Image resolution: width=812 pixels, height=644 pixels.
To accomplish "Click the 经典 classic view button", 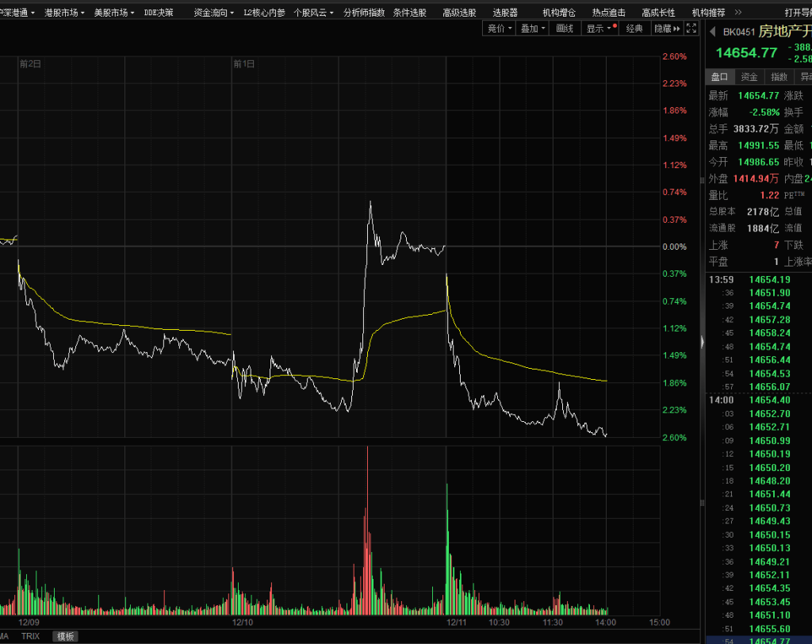I will (634, 28).
